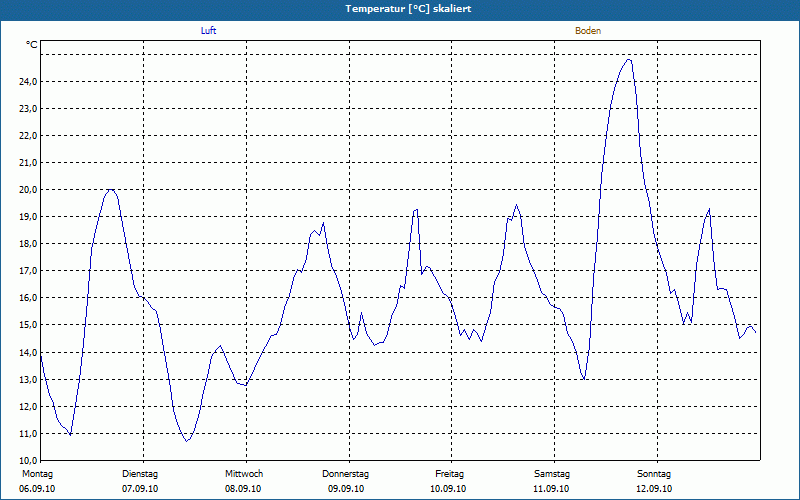800x500 pixels.
Task: Click the 19,0 y-axis value
Action: (28, 217)
